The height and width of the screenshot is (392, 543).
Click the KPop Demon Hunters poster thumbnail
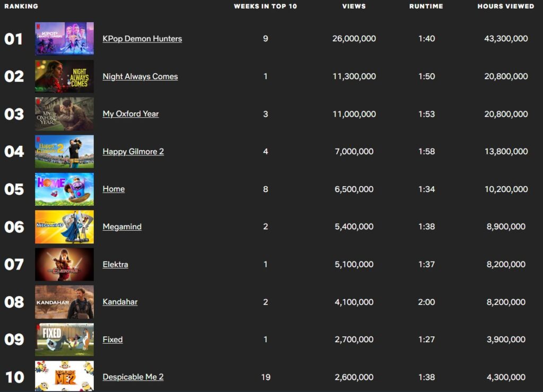tap(64, 39)
